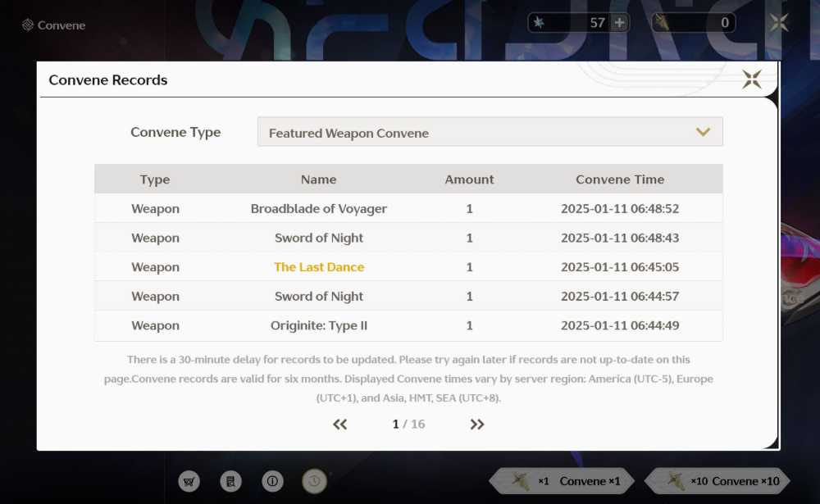
Task: Click the time 2025-01-11 06:45:05
Action: pyautogui.click(x=620, y=267)
